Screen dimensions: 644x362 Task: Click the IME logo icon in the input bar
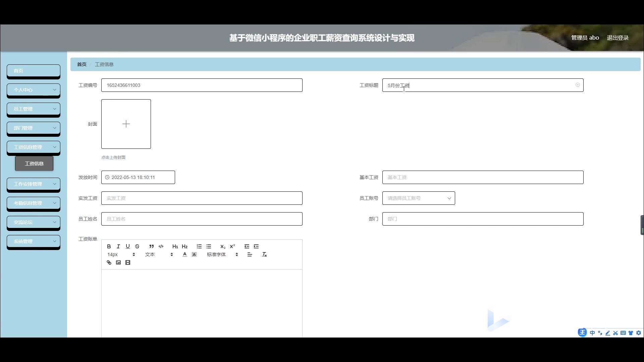pos(582,333)
